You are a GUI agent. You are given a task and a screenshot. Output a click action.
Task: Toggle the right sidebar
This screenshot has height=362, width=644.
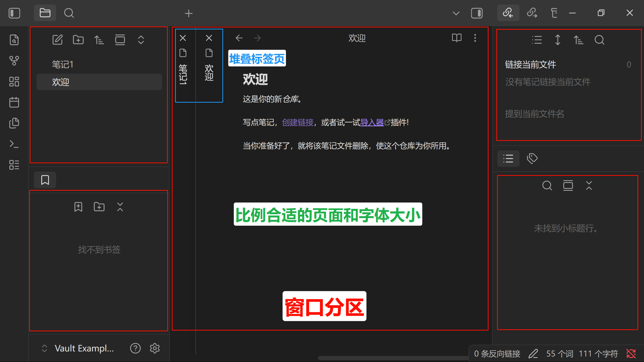[477, 13]
